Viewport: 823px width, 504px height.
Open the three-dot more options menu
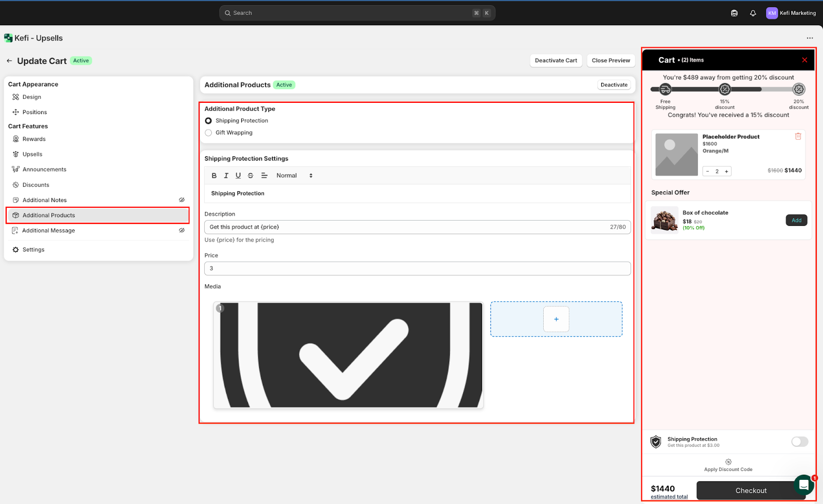coord(810,38)
